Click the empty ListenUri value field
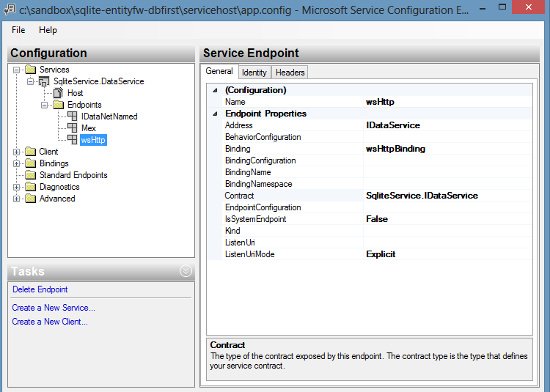The width and height of the screenshot is (550, 392). tap(448, 243)
